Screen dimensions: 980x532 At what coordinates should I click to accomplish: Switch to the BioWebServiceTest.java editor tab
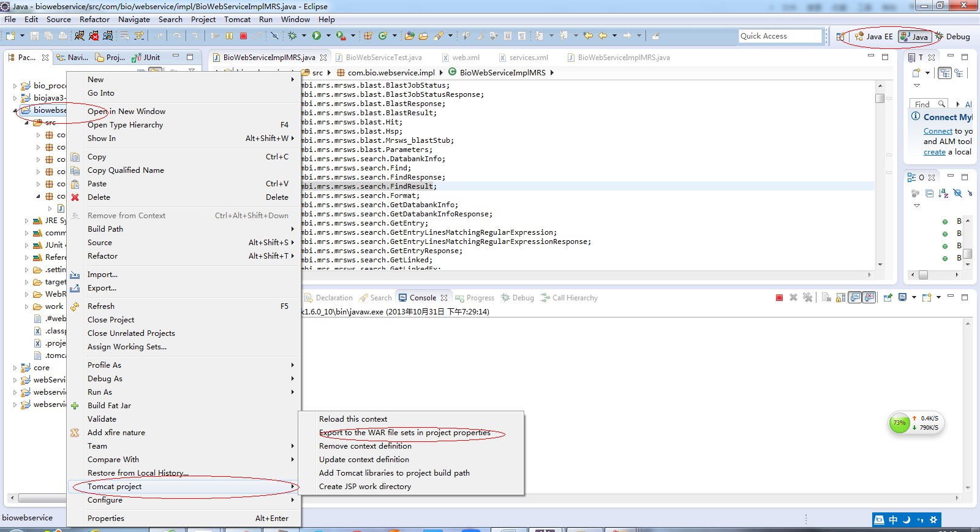coord(383,58)
